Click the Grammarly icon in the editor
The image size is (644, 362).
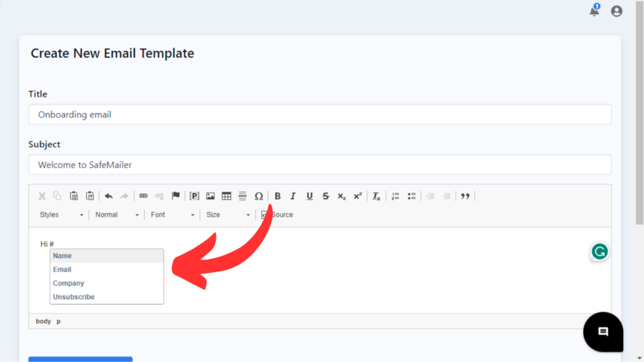tap(599, 251)
